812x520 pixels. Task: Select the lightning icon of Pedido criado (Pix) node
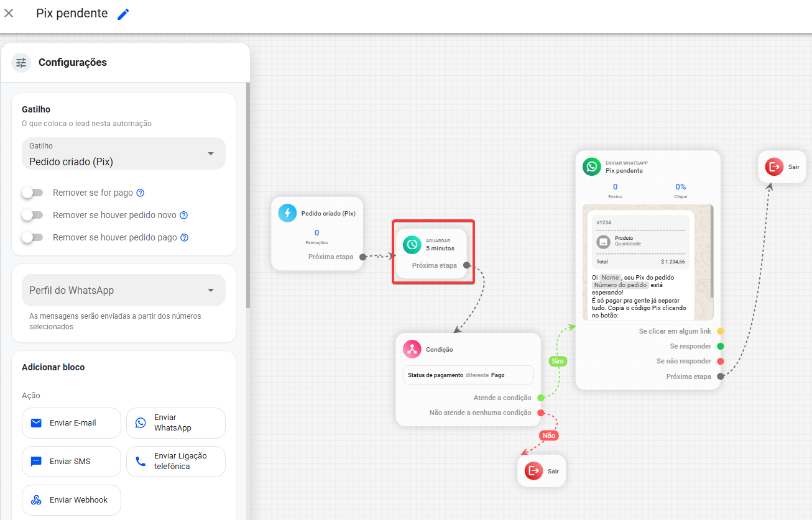tap(287, 213)
